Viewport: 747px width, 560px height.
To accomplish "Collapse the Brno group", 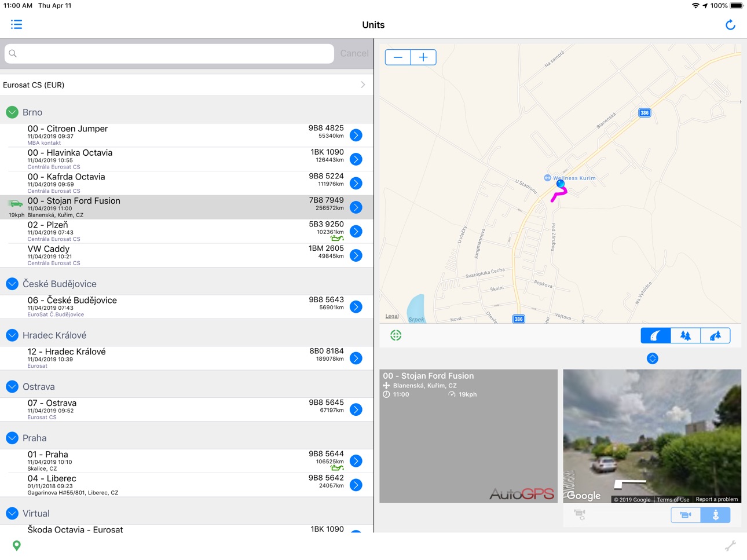I will pos(12,112).
